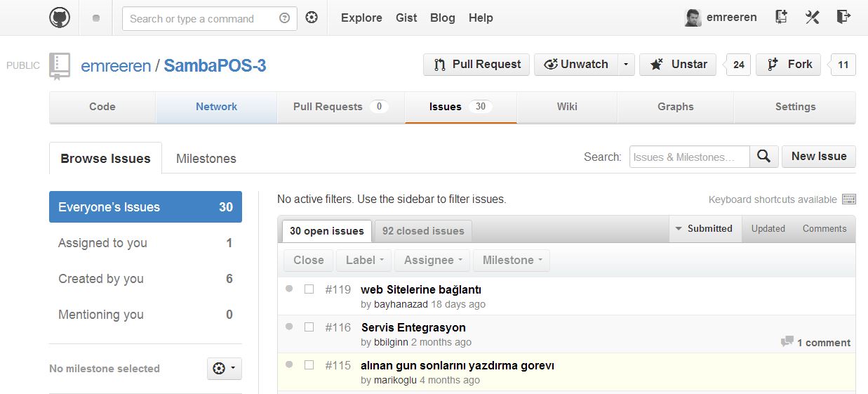868x394 pixels.
Task: Click the search magnifier button
Action: pos(764,157)
